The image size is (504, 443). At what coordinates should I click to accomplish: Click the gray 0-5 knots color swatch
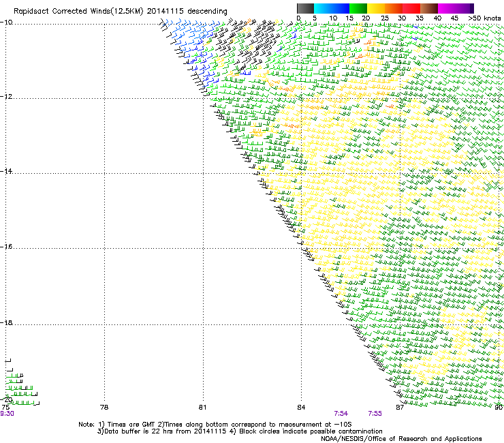305,8
